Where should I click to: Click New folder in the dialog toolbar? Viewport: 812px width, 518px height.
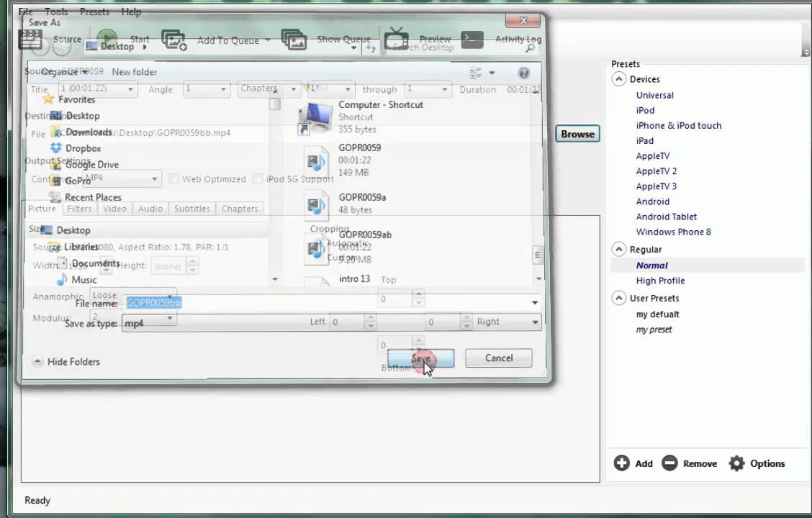134,72
